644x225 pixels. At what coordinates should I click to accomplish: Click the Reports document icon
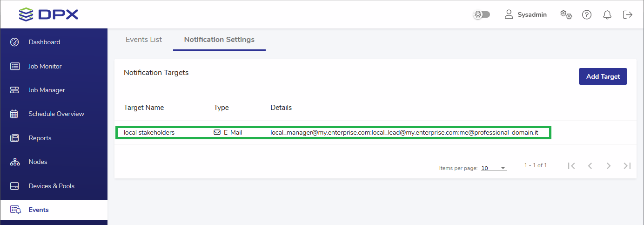[14, 138]
